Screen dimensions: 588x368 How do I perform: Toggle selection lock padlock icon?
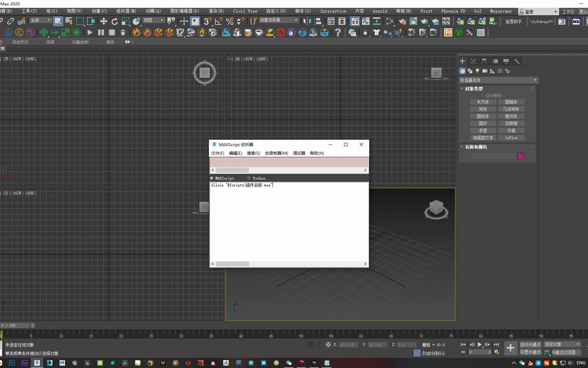point(319,344)
